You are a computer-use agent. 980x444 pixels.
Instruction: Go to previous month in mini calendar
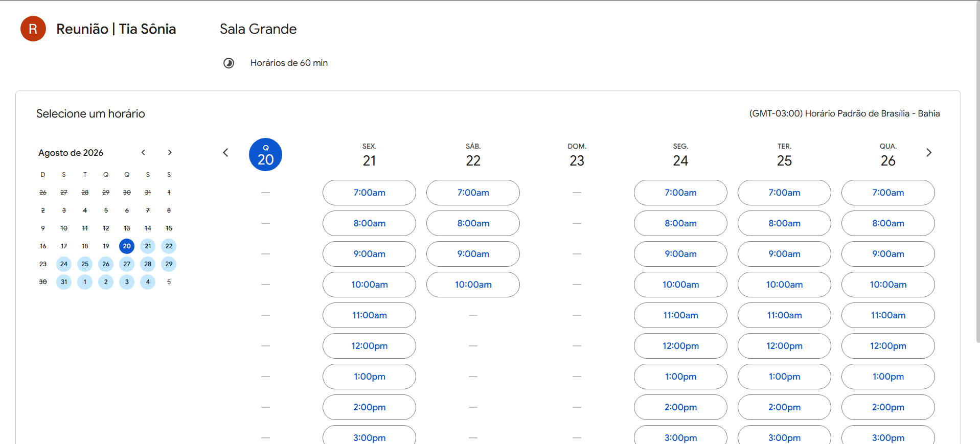(144, 152)
